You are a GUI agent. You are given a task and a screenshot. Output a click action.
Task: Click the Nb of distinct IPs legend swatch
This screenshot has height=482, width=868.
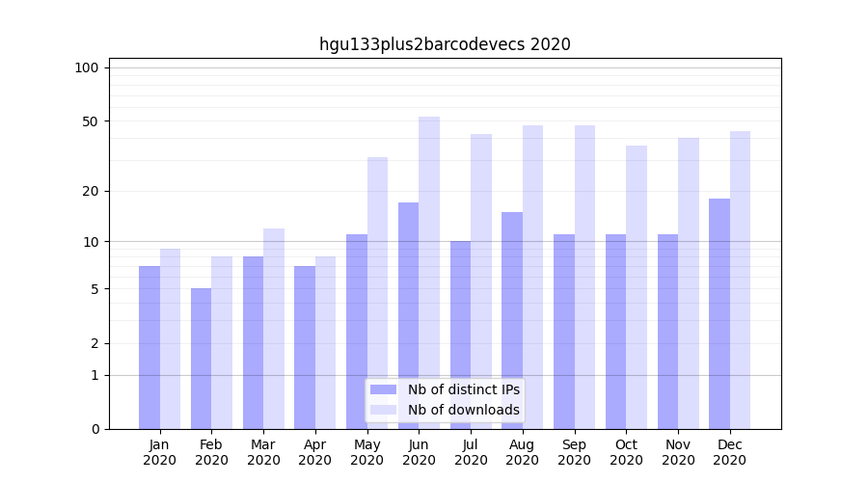click(383, 389)
